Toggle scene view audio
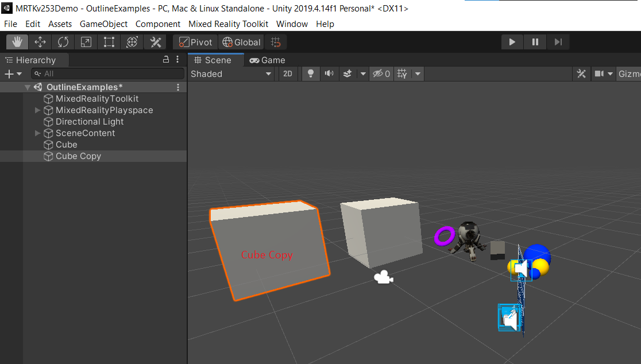 point(330,73)
